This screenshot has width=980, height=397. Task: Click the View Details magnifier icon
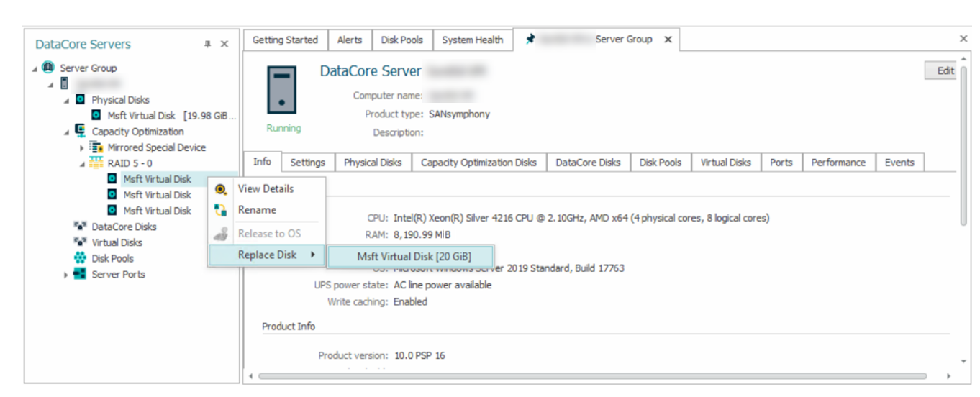click(x=222, y=189)
